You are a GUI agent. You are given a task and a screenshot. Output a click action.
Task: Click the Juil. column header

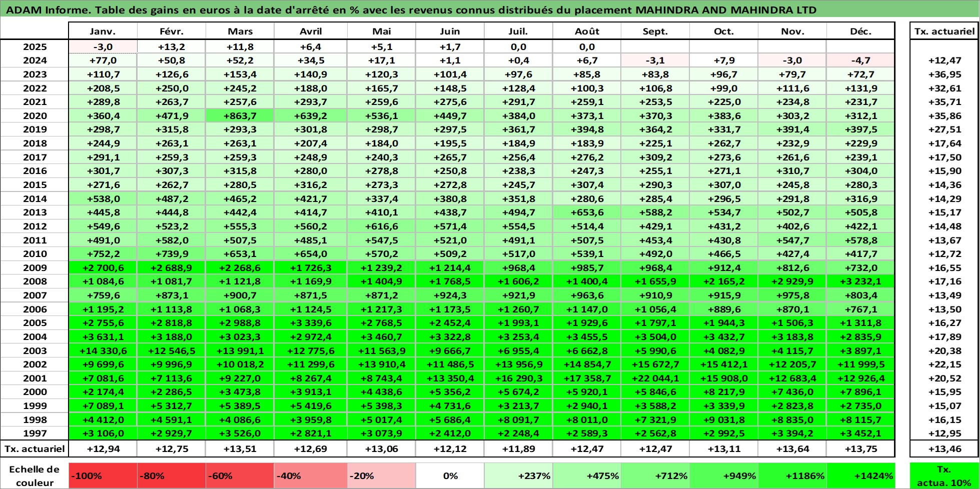coord(518,31)
